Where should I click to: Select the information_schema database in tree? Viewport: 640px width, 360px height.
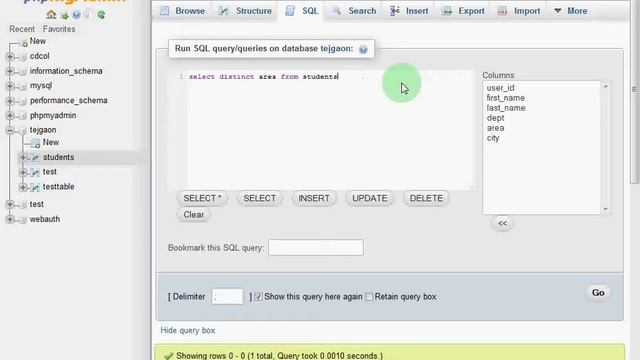[66, 71]
